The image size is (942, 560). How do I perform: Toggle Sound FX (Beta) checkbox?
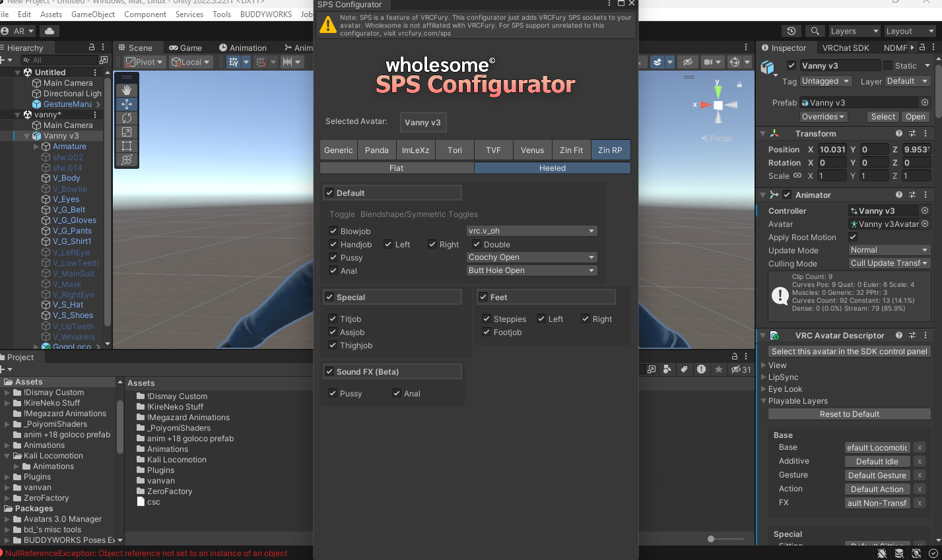click(x=329, y=371)
